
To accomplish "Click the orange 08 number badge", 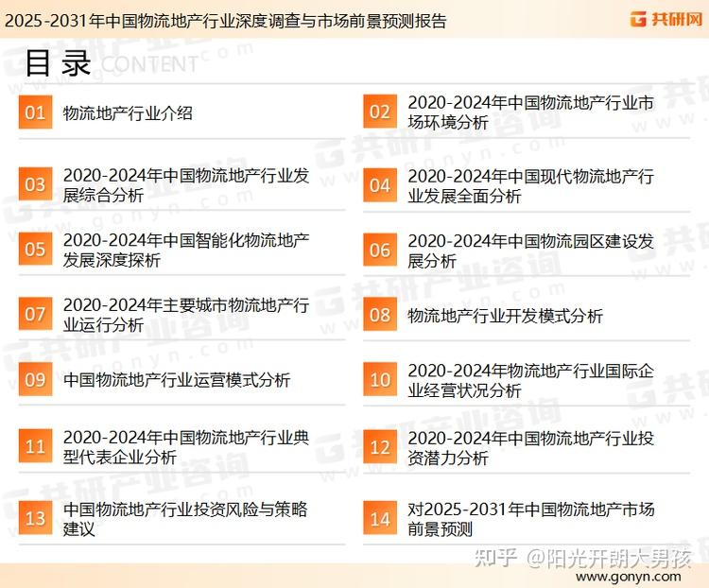I will pyautogui.click(x=380, y=315).
